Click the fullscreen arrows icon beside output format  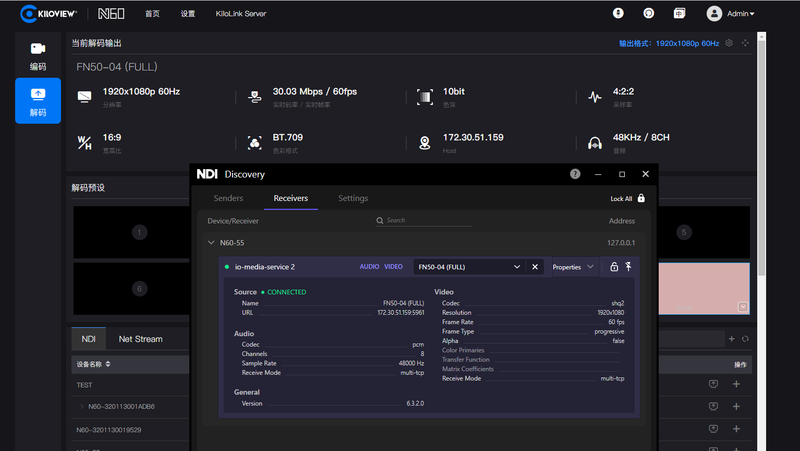click(745, 43)
